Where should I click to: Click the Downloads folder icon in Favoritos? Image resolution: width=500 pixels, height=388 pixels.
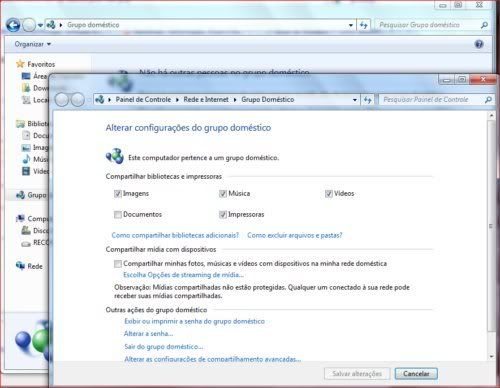(x=26, y=88)
